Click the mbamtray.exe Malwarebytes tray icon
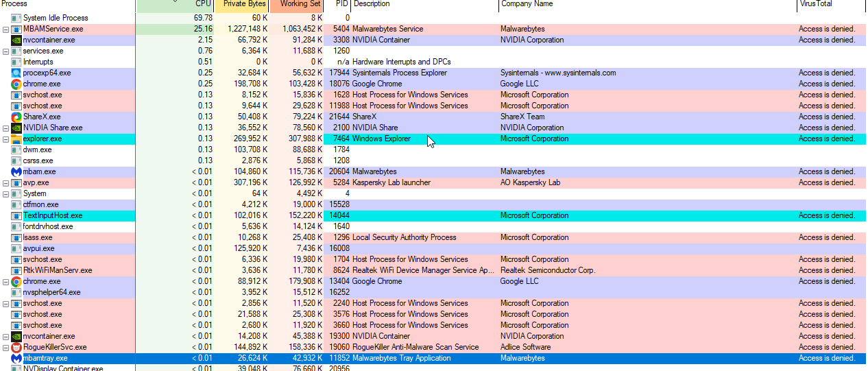 pyautogui.click(x=16, y=358)
